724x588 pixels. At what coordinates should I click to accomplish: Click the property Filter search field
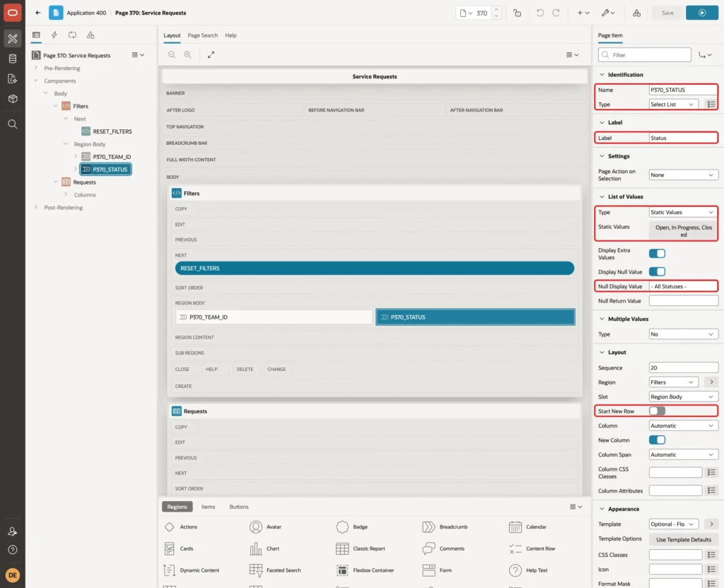(x=645, y=55)
